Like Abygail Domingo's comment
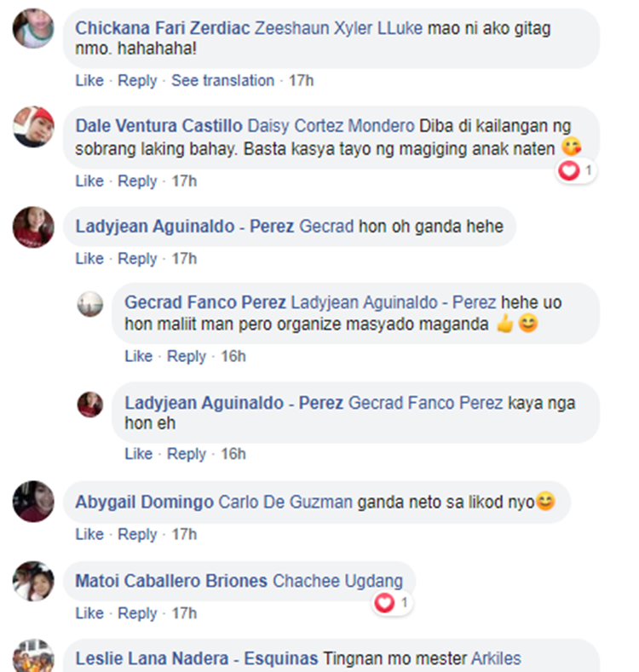The height and width of the screenshot is (672, 639). click(x=89, y=534)
